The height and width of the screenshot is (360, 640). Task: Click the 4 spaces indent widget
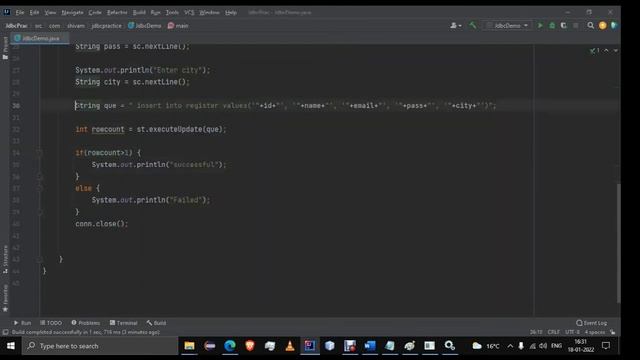tap(595, 332)
